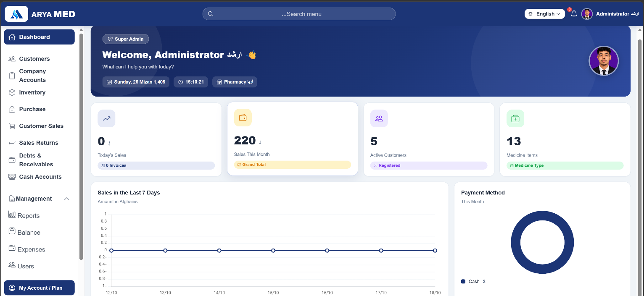Click the Users people icon

[12, 265]
